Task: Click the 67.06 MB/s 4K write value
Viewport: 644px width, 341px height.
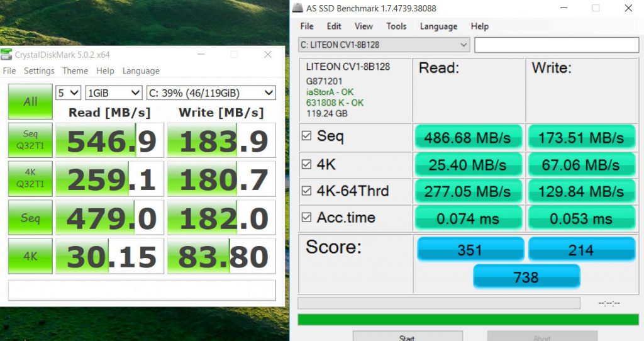Action: 581,165
